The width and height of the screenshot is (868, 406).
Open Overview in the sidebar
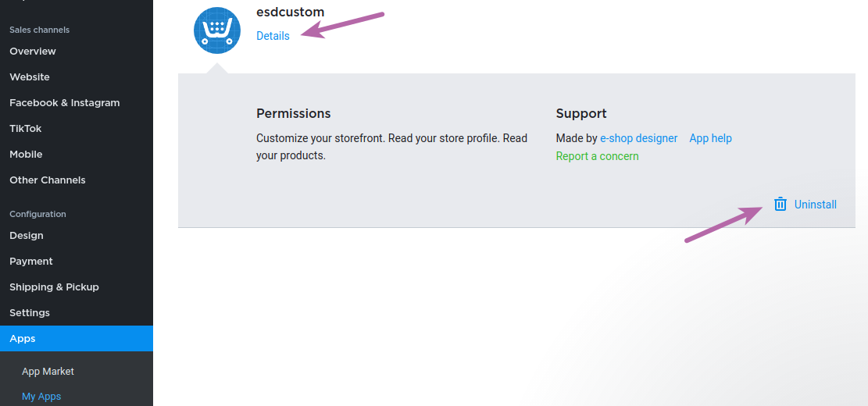33,52
